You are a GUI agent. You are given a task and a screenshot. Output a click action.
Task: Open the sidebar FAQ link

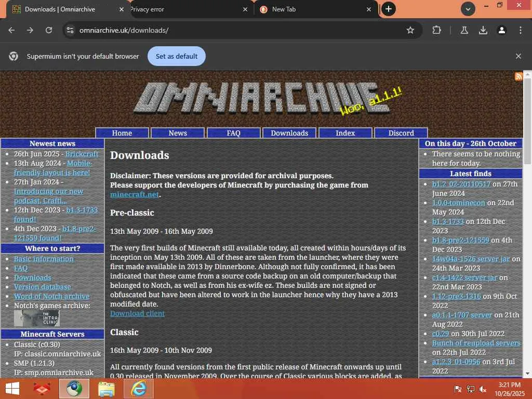(21, 269)
